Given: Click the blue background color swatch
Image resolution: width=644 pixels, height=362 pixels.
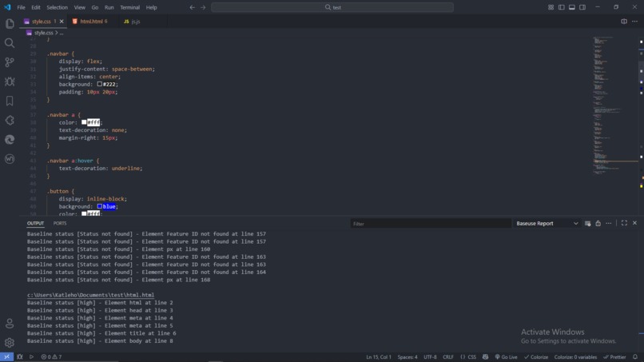Looking at the screenshot, I should [99, 206].
